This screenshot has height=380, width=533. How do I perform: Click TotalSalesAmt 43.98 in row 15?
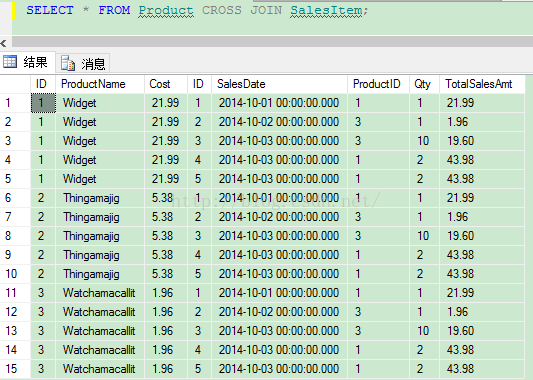[482, 369]
